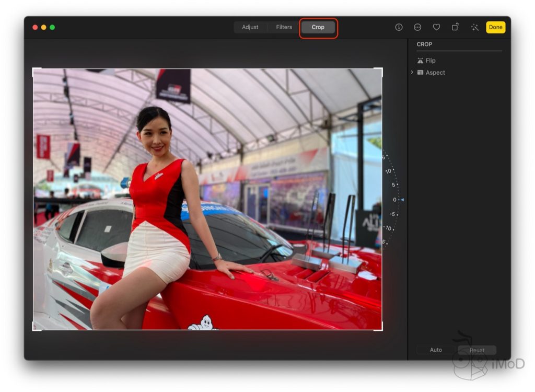
Task: Click the bottom-left crop corner handle
Action: 33,330
